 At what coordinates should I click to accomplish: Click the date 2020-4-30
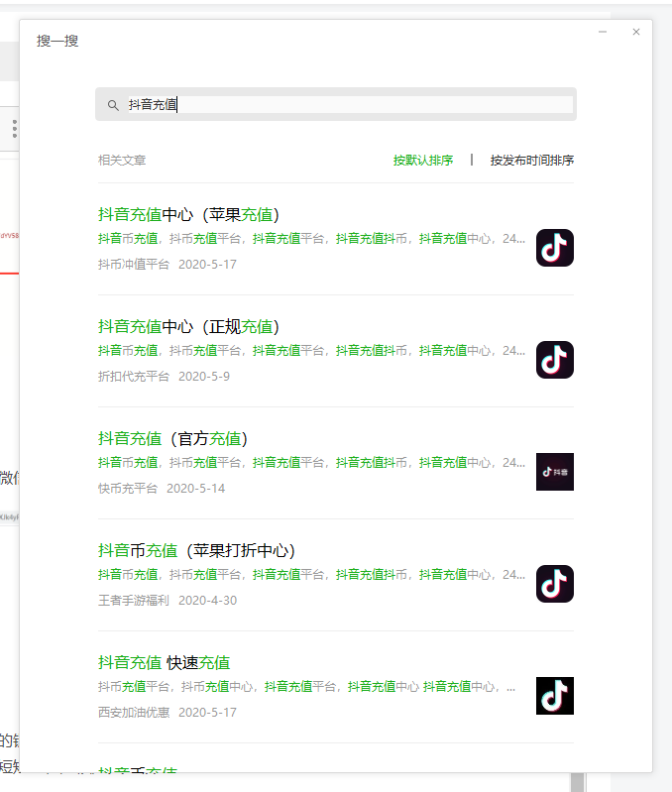(x=207, y=601)
